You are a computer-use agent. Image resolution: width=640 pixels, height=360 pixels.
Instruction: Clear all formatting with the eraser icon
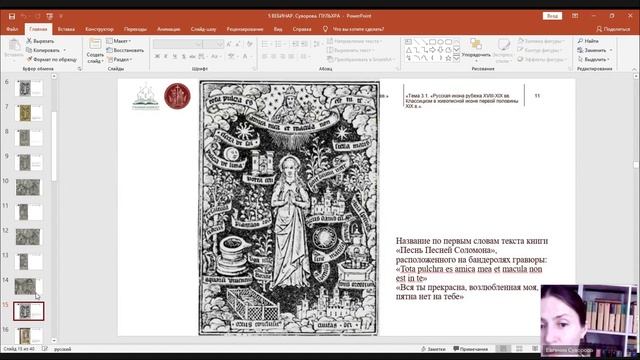click(x=249, y=44)
